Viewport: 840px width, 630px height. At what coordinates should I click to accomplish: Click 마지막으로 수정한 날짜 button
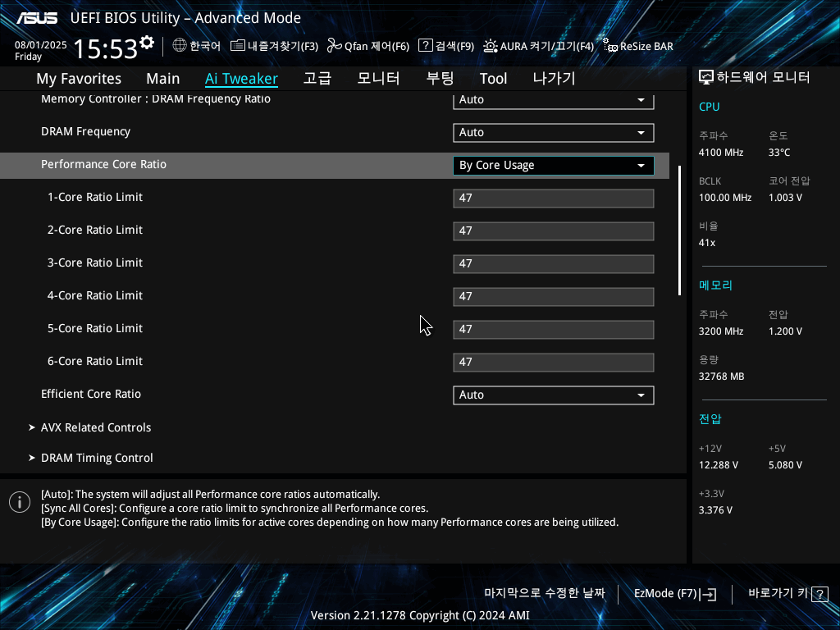tap(545, 594)
